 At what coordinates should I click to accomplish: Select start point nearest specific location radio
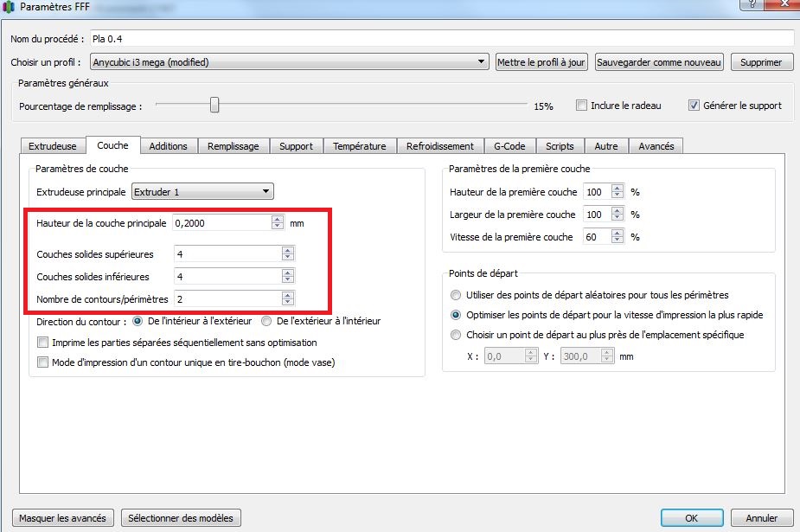[x=456, y=335]
